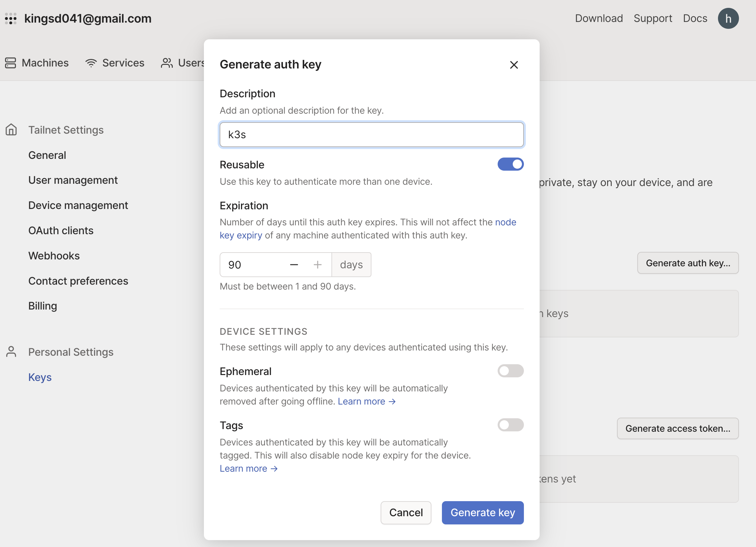Open the app grid dots icon

[11, 19]
